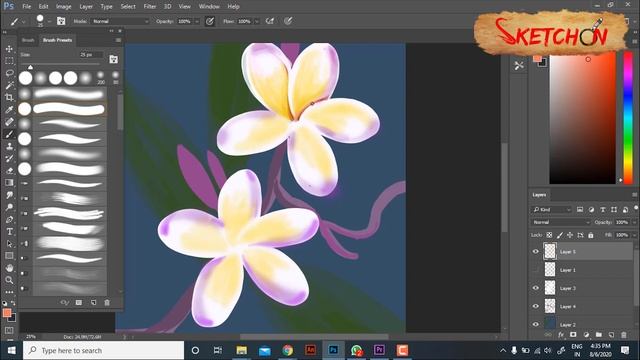Delete layer with Layers panel trash icon

pos(624,335)
